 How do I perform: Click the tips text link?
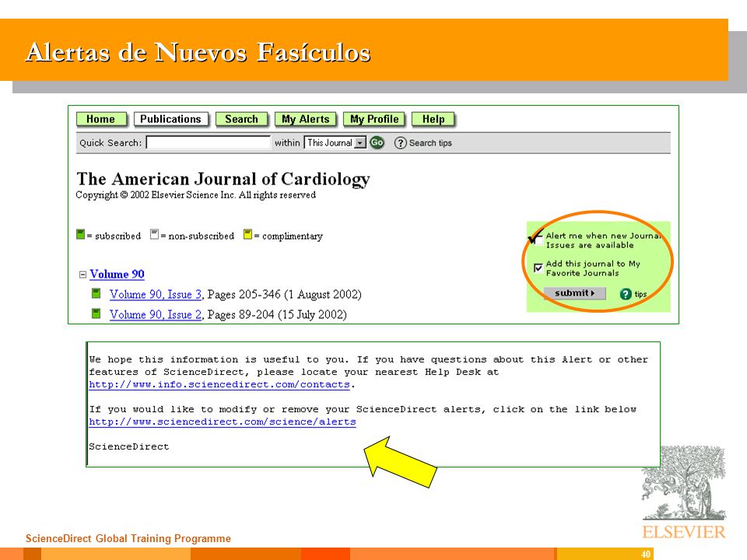640,294
